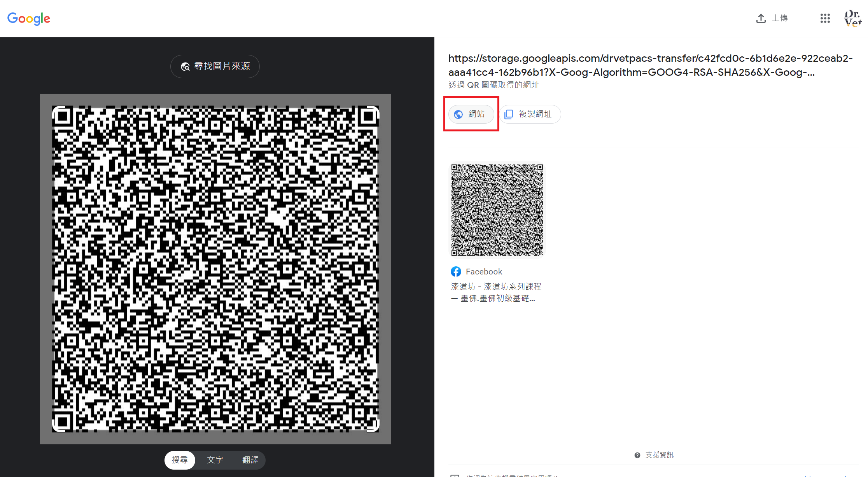868x477 pixels.
Task: Click the 上傳 upload label
Action: [x=780, y=18]
